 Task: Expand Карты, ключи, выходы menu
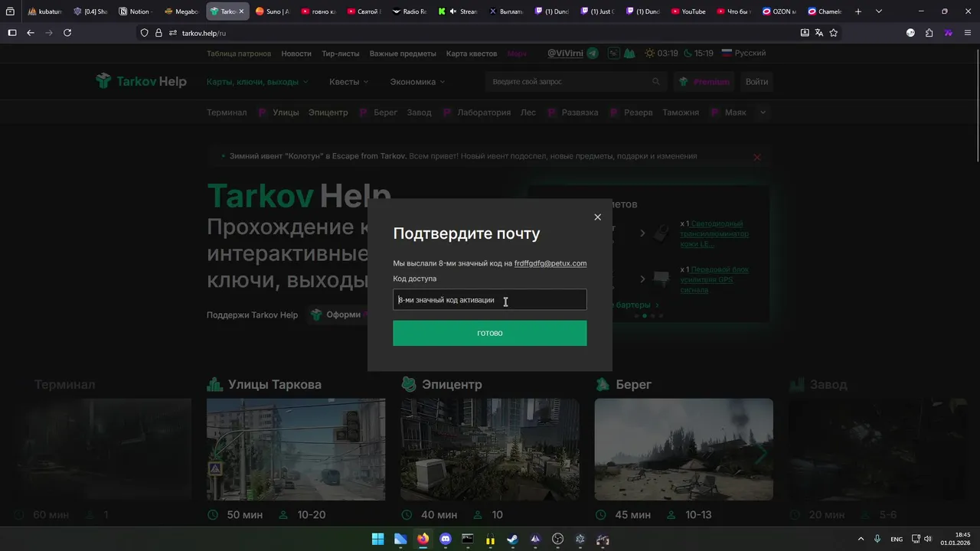click(x=257, y=82)
